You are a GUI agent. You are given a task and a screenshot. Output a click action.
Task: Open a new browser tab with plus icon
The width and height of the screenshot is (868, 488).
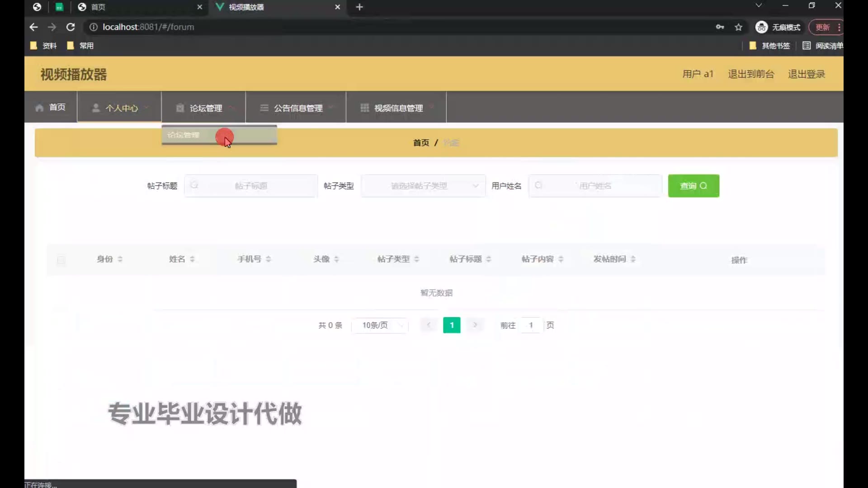(x=359, y=7)
